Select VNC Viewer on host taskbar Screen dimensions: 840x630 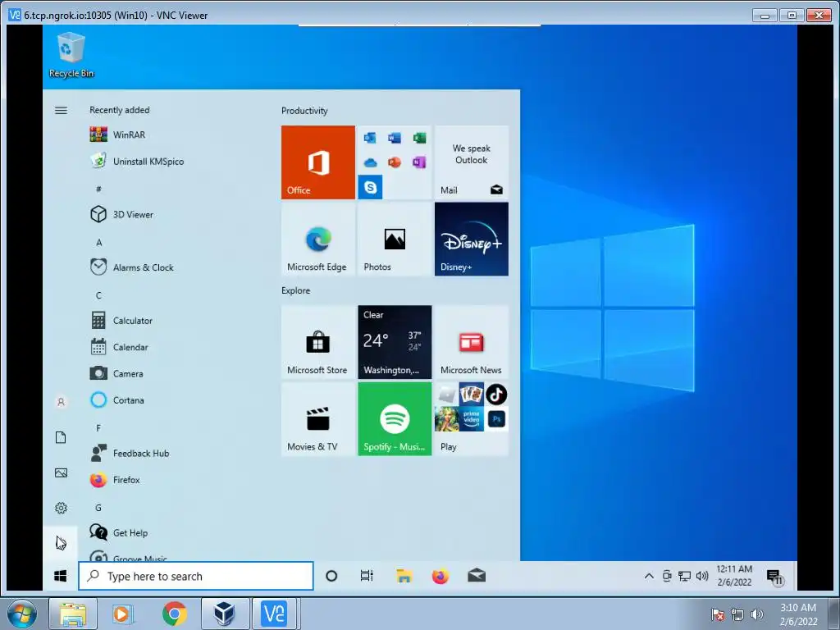pyautogui.click(x=275, y=614)
